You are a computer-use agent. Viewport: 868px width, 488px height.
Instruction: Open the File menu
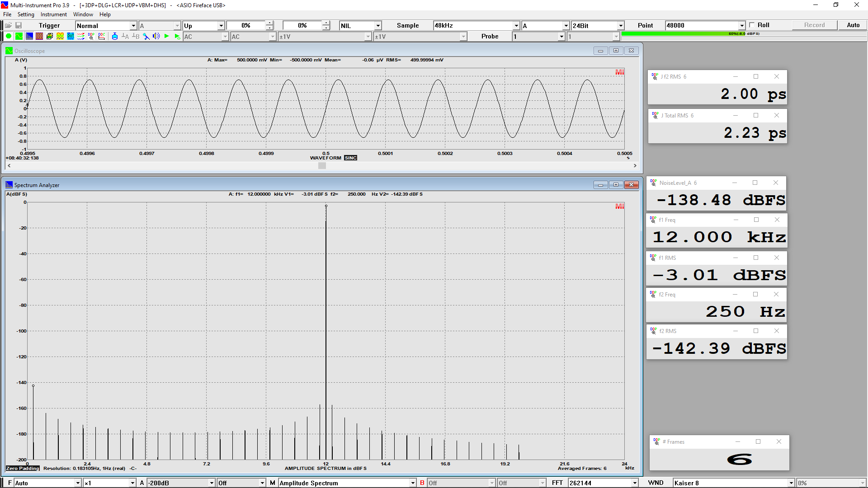coord(7,14)
